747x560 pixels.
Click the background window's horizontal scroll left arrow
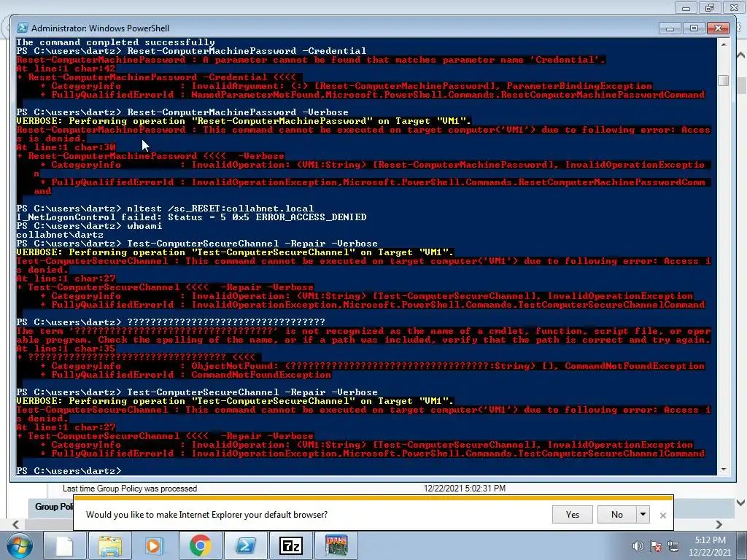15,524
